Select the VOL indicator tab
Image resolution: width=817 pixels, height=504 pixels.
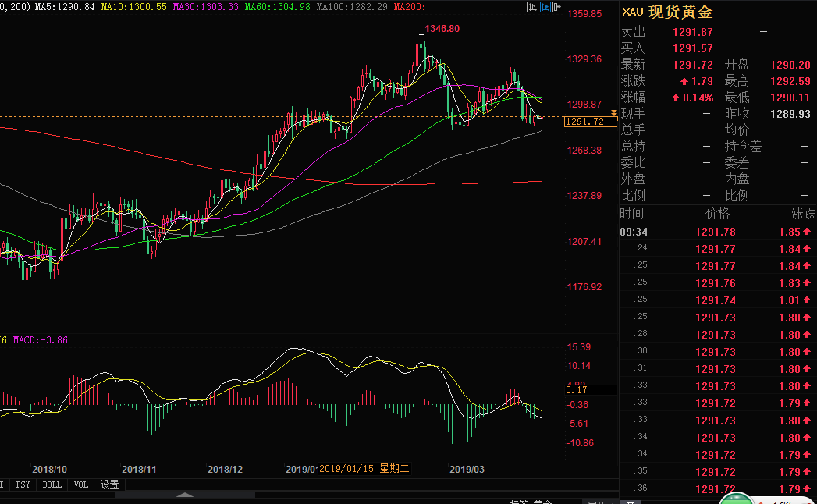click(x=81, y=484)
